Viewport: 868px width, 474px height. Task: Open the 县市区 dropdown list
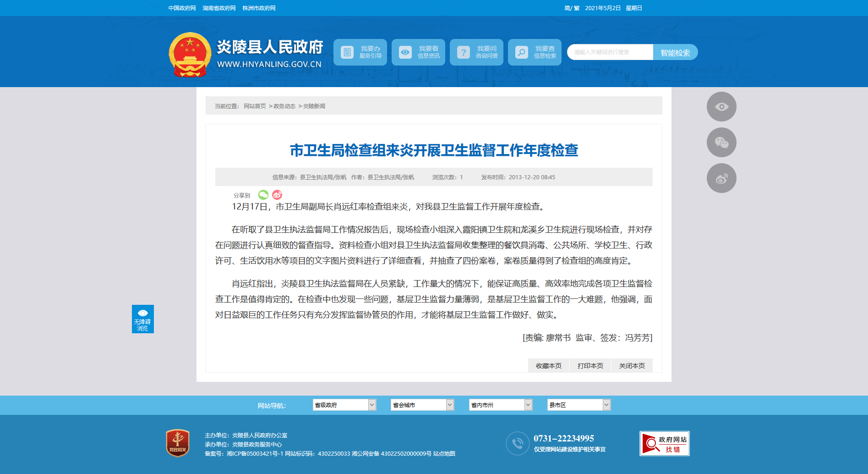click(579, 405)
